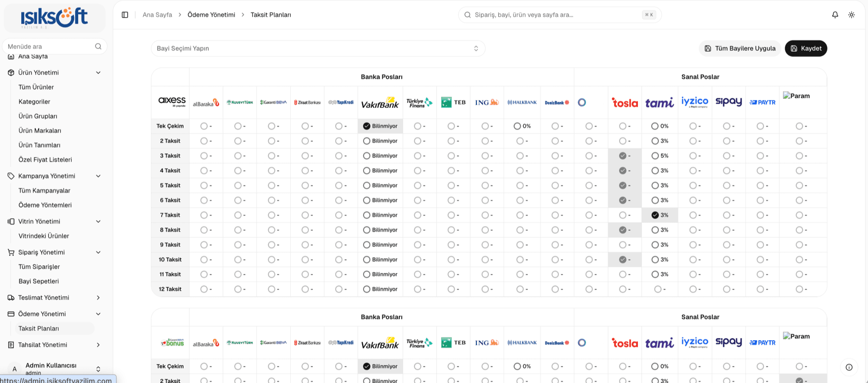Choose tami 5% radio in 3 Taksit row
The height and width of the screenshot is (383, 868).
pyautogui.click(x=655, y=156)
